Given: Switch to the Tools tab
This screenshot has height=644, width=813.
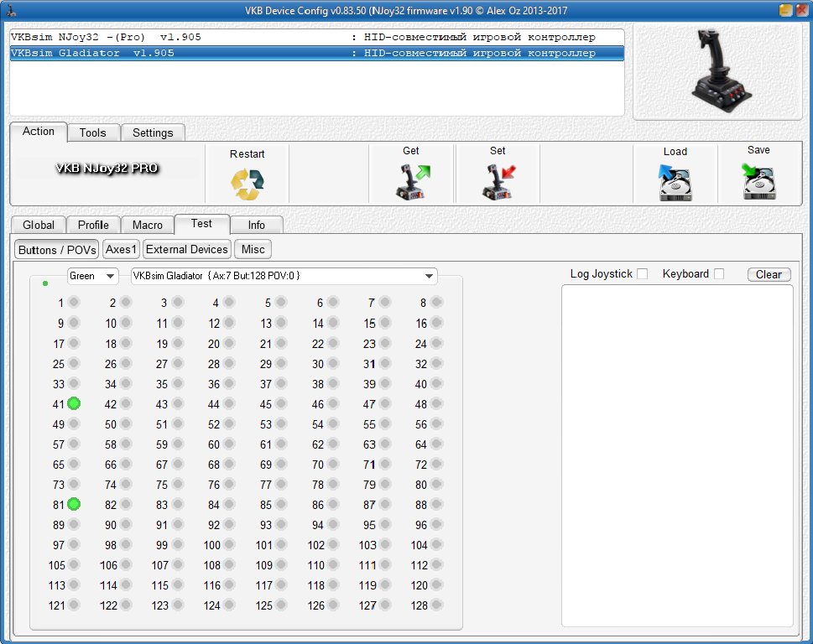Looking at the screenshot, I should 93,132.
